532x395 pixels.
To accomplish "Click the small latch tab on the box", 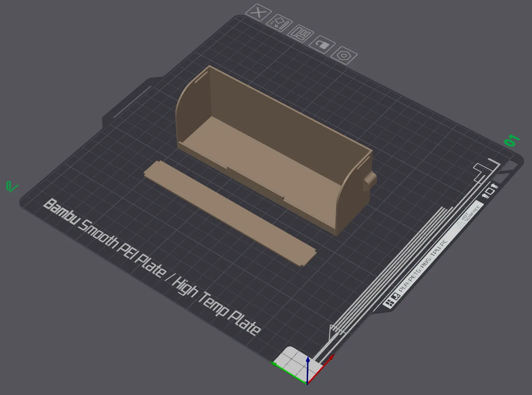I will (x=370, y=179).
